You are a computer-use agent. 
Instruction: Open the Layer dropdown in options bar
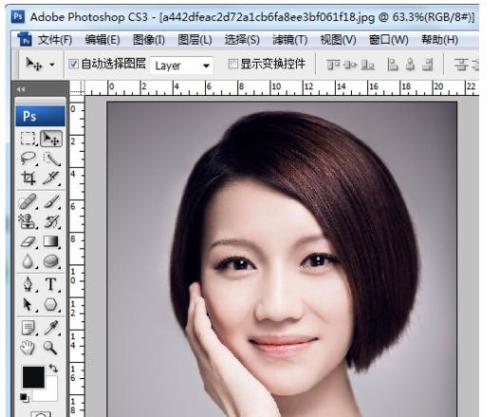pos(182,65)
